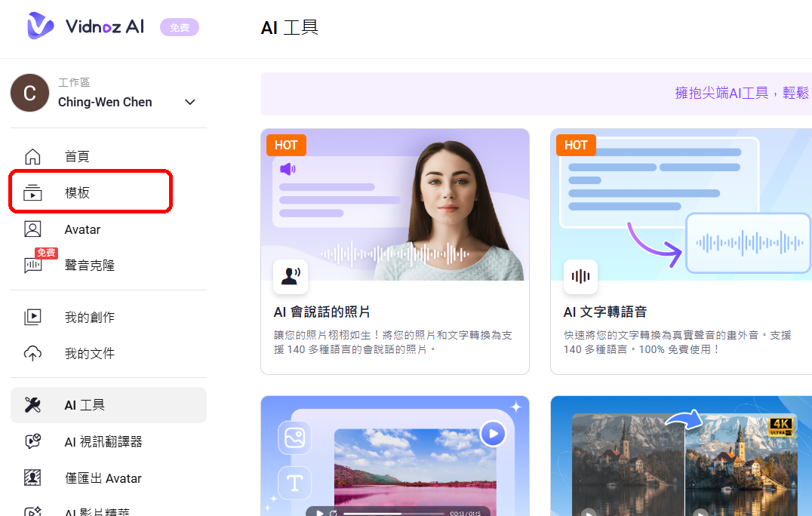
Task: Open the Avatar sidebar icon
Action: coord(32,229)
